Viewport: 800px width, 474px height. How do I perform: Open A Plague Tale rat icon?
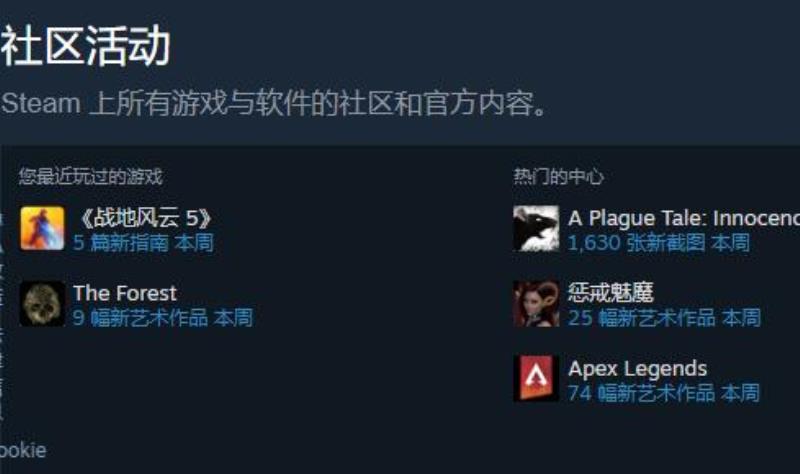tap(536, 228)
